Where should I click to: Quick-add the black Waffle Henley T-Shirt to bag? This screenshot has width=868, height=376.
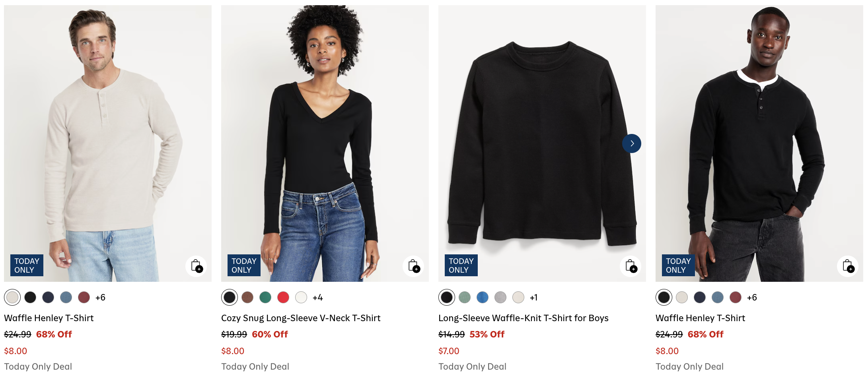(x=848, y=266)
